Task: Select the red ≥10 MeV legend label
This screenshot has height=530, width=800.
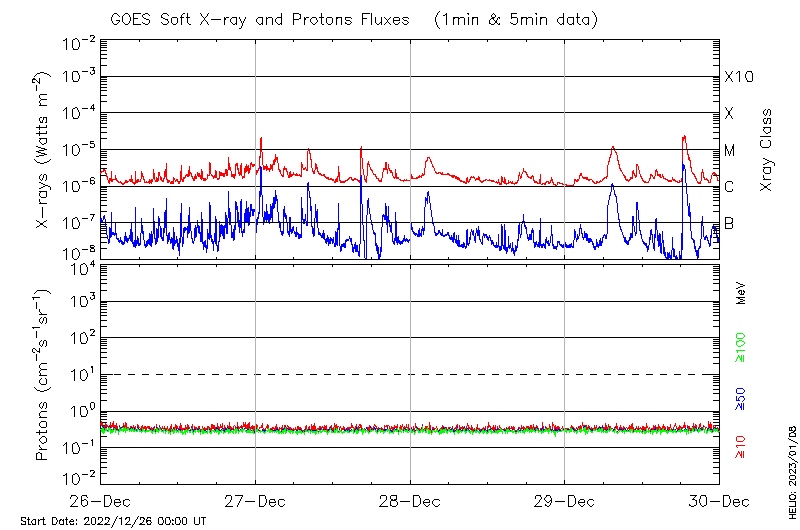Action: pyautogui.click(x=741, y=445)
